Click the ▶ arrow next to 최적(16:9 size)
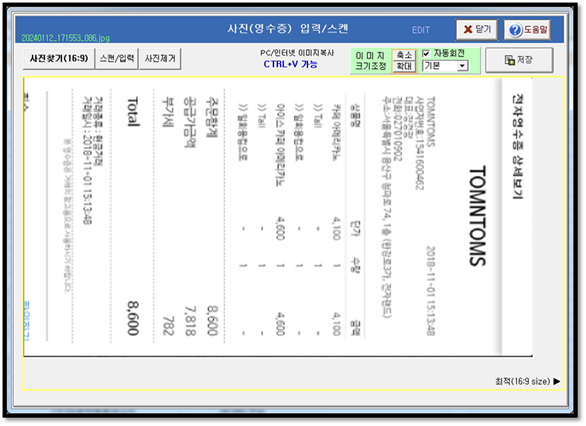The height and width of the screenshot is (426, 586). [556, 382]
